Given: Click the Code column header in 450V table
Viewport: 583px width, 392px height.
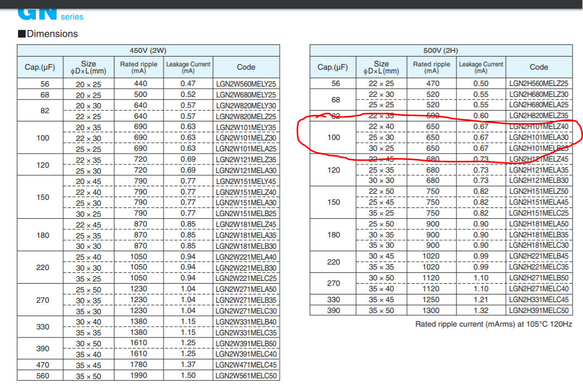Looking at the screenshot, I should 246,67.
